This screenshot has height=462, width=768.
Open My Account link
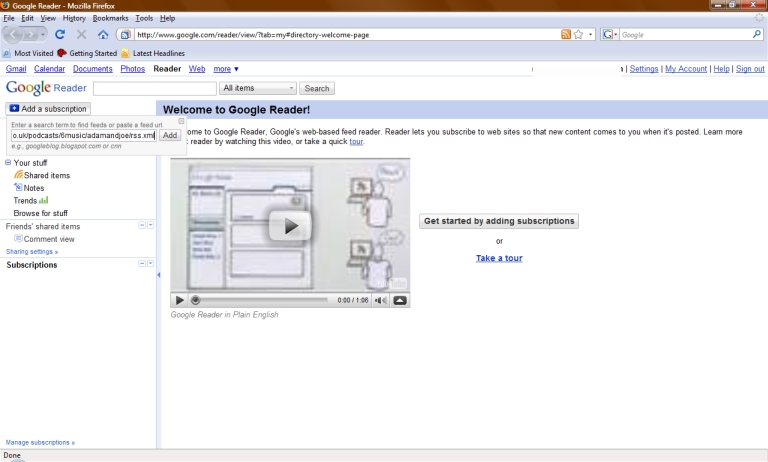(686, 69)
